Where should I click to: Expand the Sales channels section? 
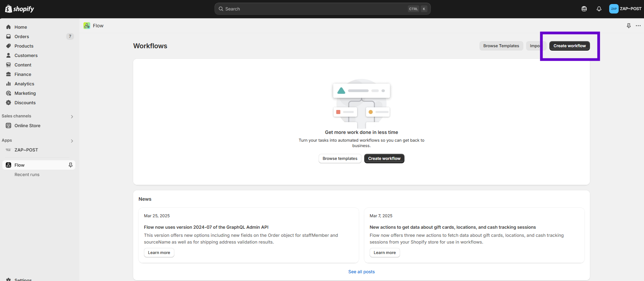point(72,116)
